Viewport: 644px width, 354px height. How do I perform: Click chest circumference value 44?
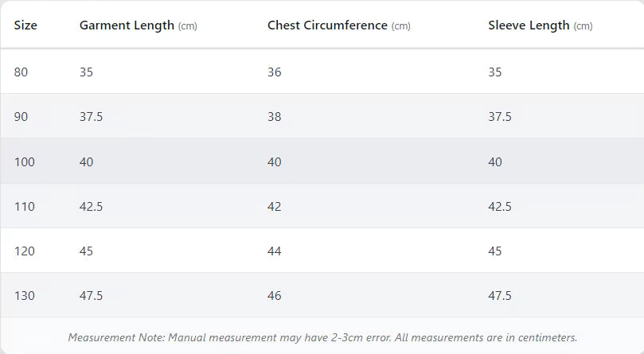[x=275, y=251]
